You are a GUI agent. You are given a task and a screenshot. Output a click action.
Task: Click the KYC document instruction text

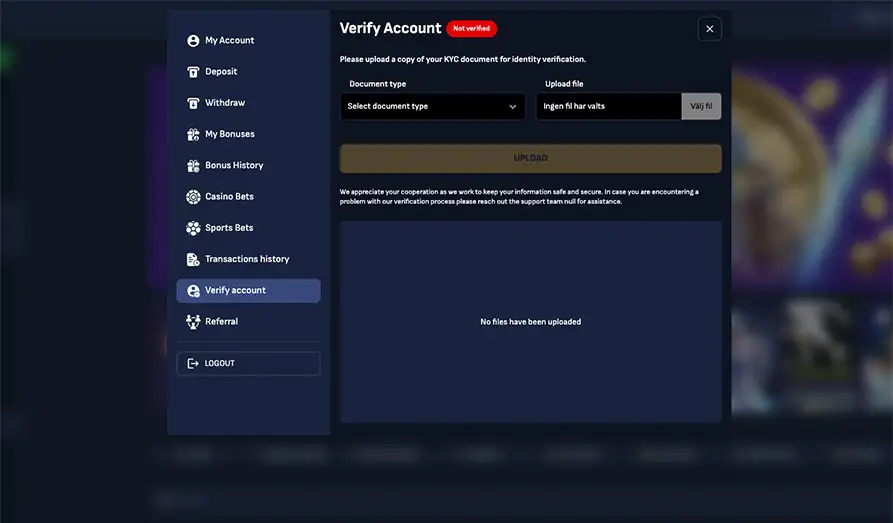tap(462, 59)
